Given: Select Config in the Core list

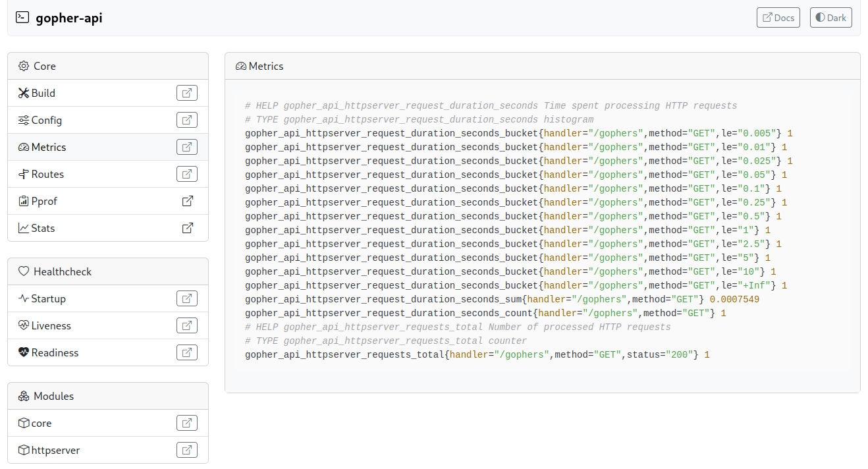Looking at the screenshot, I should tap(108, 120).
